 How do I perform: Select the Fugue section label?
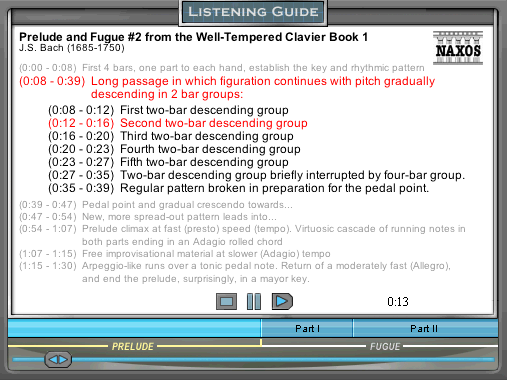pyautogui.click(x=385, y=347)
